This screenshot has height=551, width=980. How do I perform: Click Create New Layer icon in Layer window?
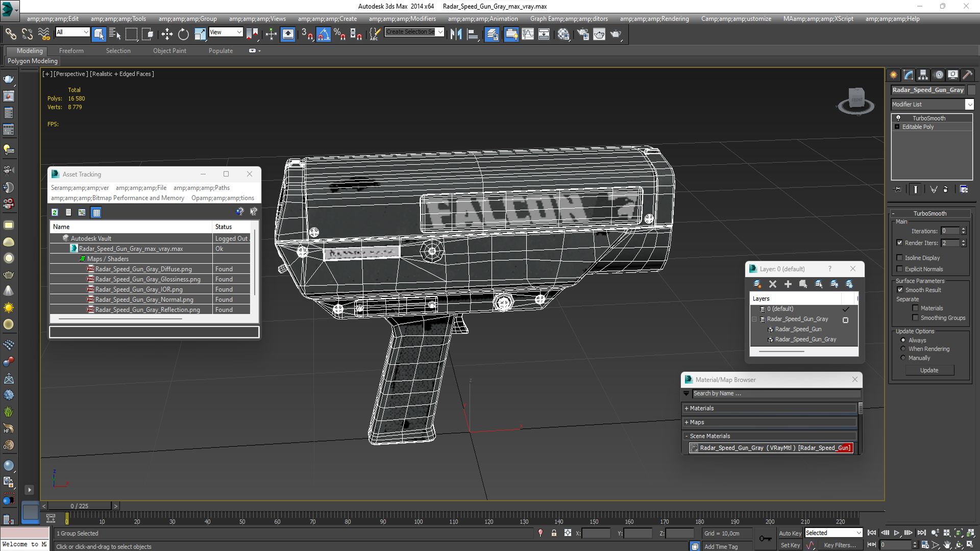[757, 284]
